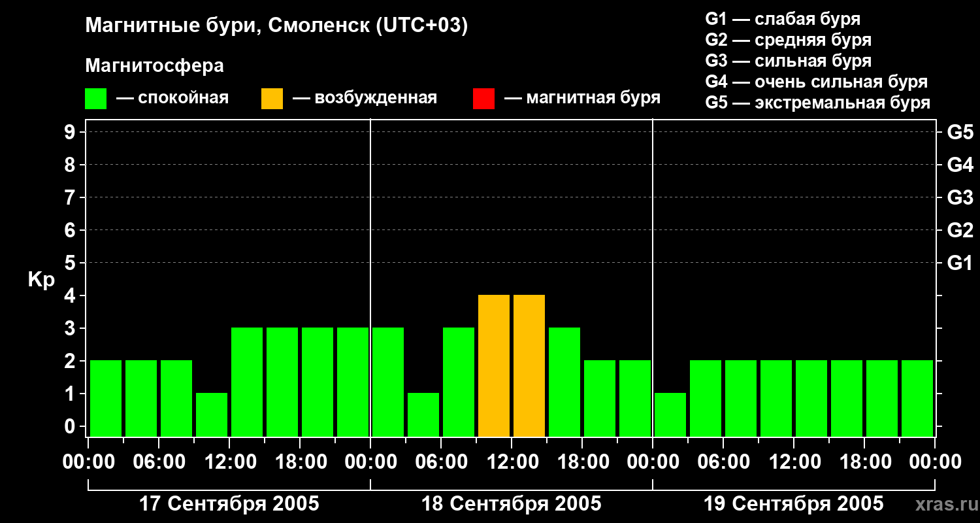Click date label '17 Сентября 2005'
This screenshot has height=523, width=980.
[229, 504]
